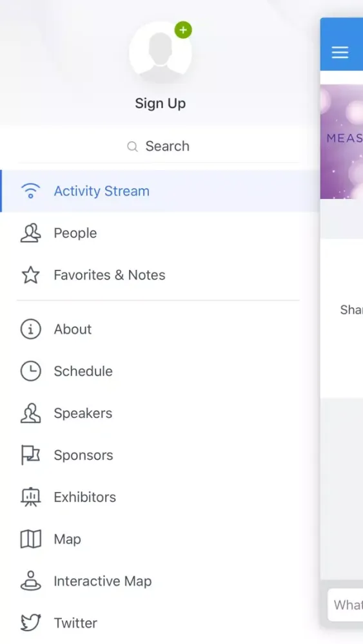The image size is (363, 644).
Task: Click the Interactive Map person-pin icon
Action: (30, 581)
